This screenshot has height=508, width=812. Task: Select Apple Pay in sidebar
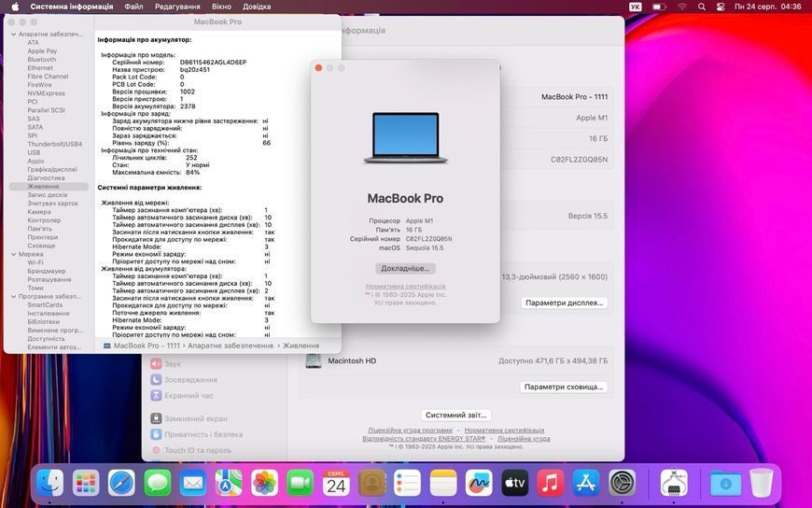tap(42, 51)
